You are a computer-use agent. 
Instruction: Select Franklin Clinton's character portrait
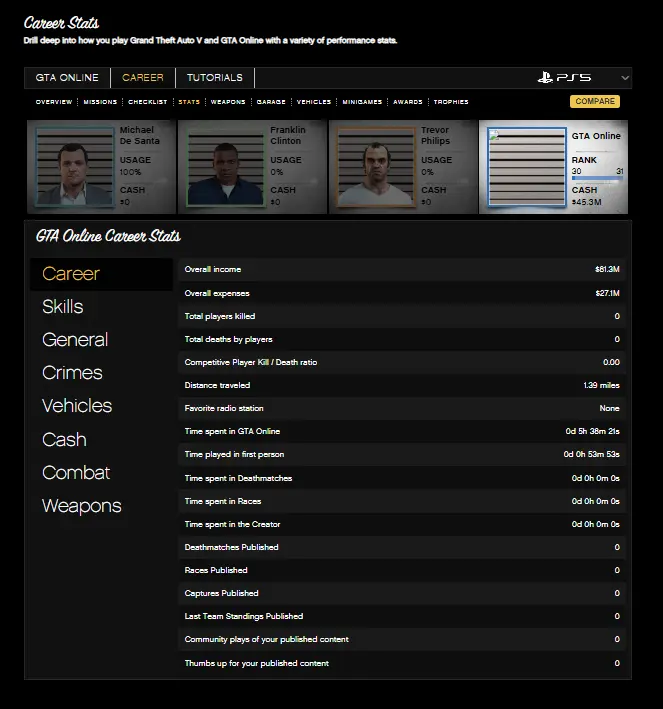click(225, 167)
